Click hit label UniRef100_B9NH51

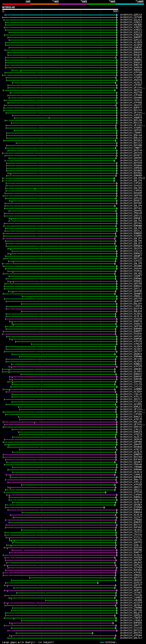click(131, 60)
